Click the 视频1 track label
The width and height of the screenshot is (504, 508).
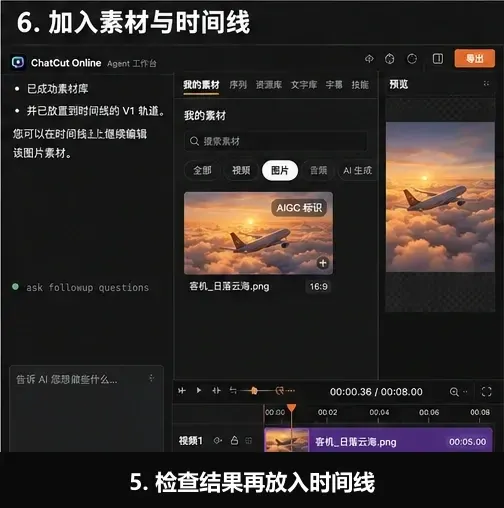click(x=191, y=441)
